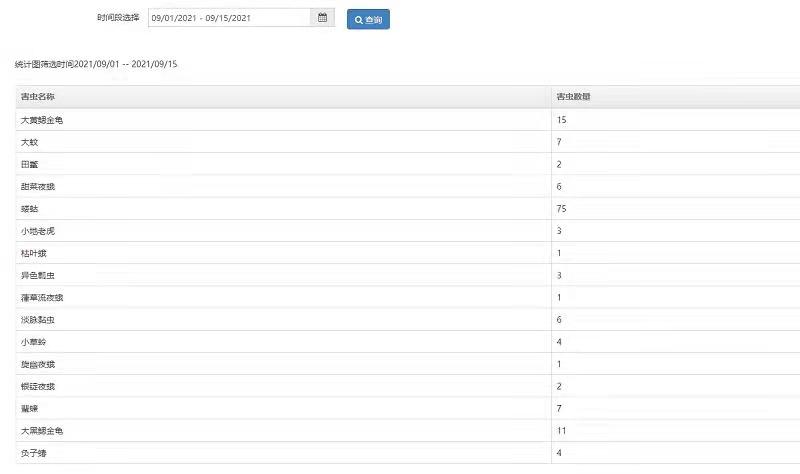The width and height of the screenshot is (800, 474).
Task: Click the 害虫数量 column header
Action: point(573,97)
